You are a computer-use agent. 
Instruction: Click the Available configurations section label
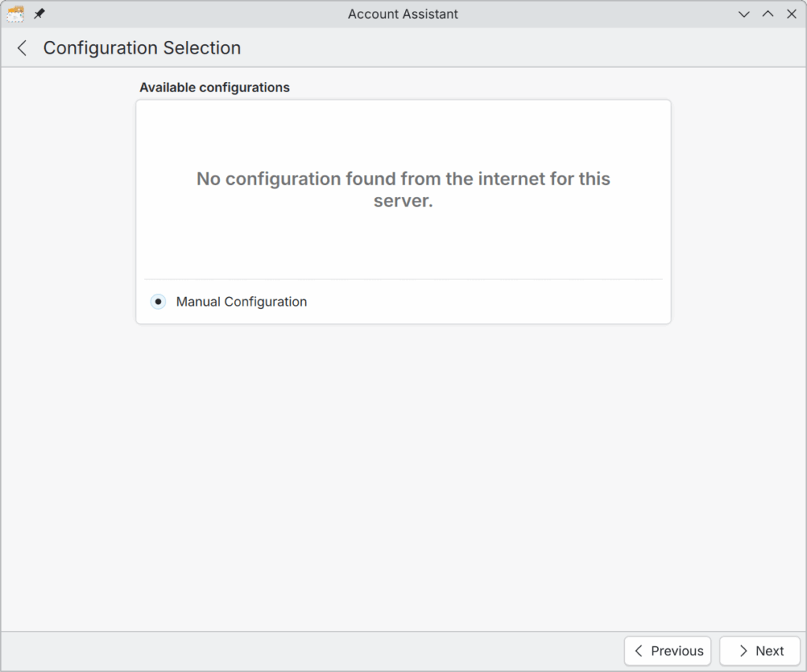(x=214, y=87)
